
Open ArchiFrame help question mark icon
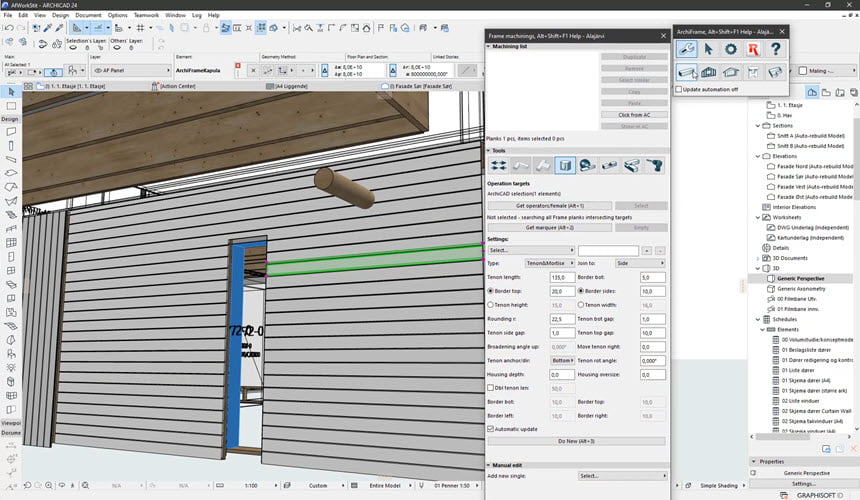(776, 49)
